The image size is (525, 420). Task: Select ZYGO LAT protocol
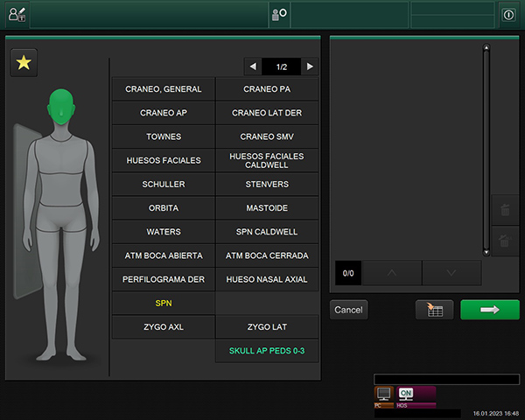point(267,327)
